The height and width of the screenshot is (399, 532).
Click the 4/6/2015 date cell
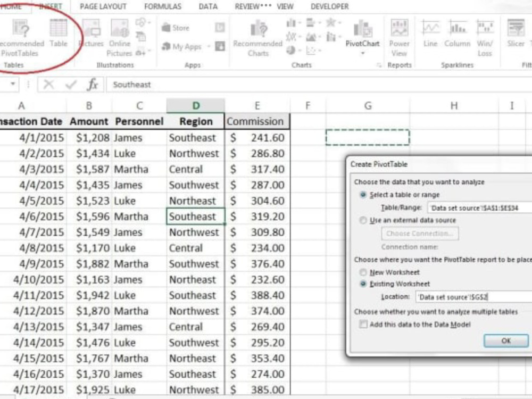(33, 217)
